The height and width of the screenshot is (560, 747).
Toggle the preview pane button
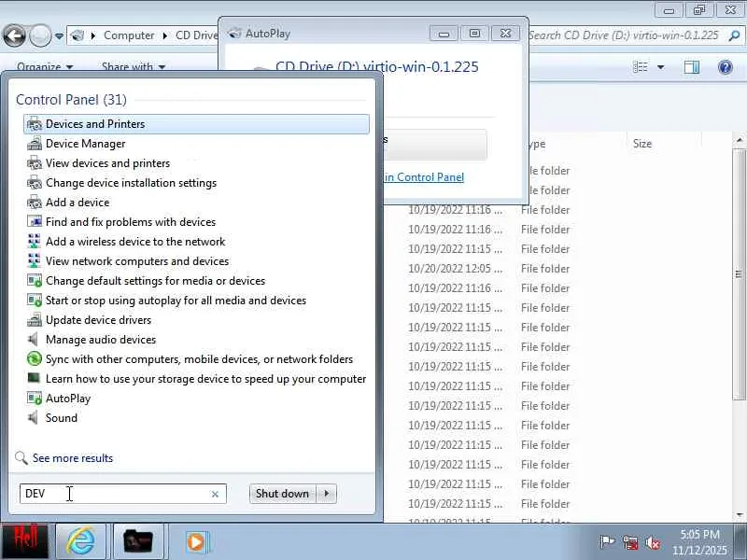[x=691, y=67]
